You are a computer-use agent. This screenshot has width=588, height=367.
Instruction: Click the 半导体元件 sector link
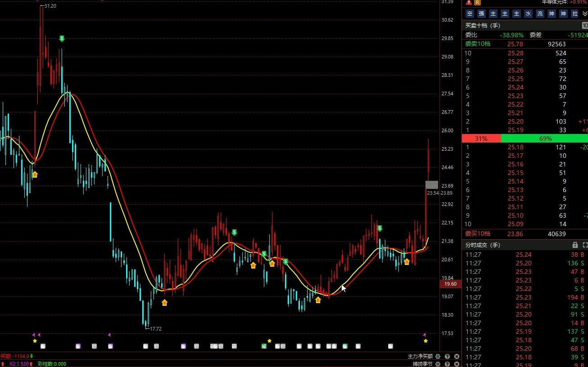tap(554, 2)
